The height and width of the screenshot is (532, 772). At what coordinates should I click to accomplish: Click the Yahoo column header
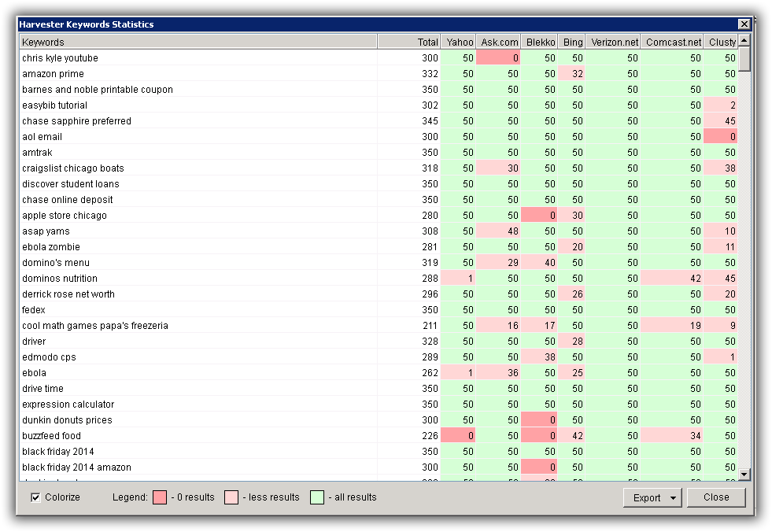pos(458,42)
